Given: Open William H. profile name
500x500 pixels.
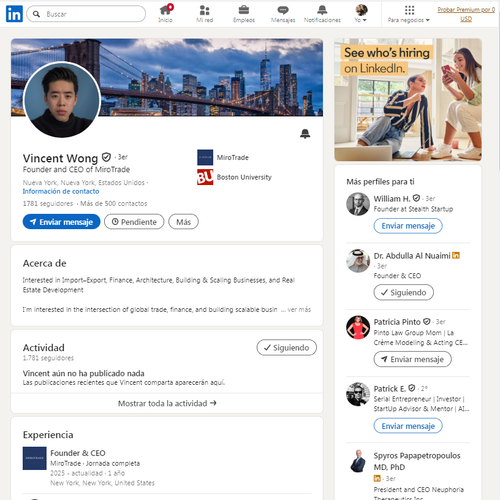Looking at the screenshot, I should 392,199.
